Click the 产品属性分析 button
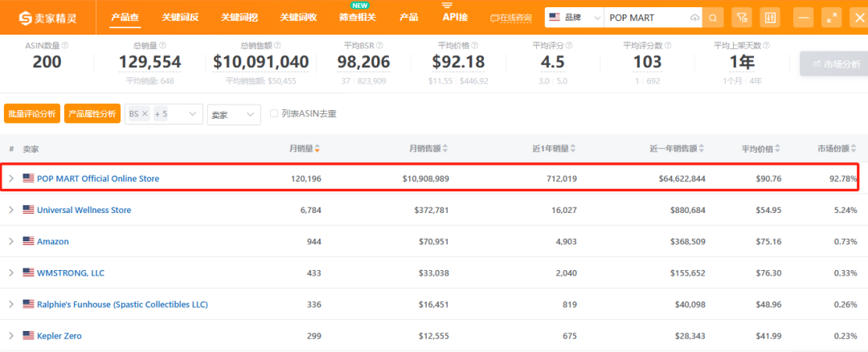Image resolution: width=868 pixels, height=352 pixels. (92, 114)
